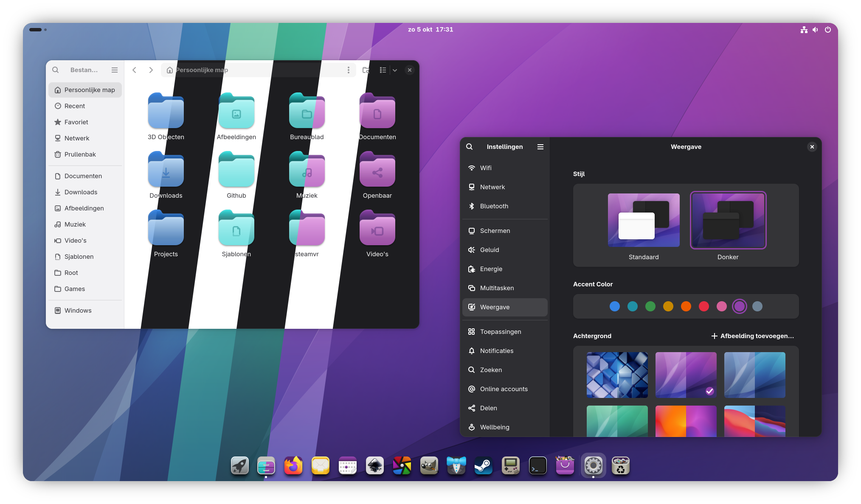The image size is (861, 504).
Task: Switch to the Multitasken panel
Action: click(x=505, y=288)
